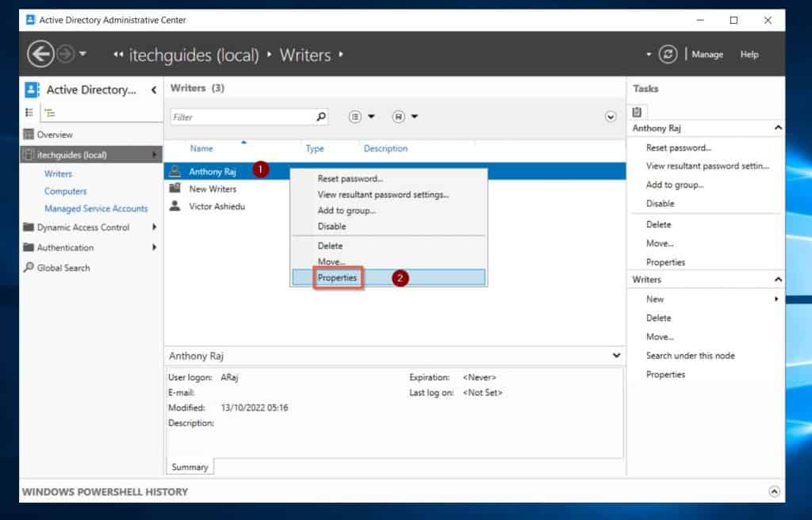Expand the Authentication arrow

click(155, 247)
